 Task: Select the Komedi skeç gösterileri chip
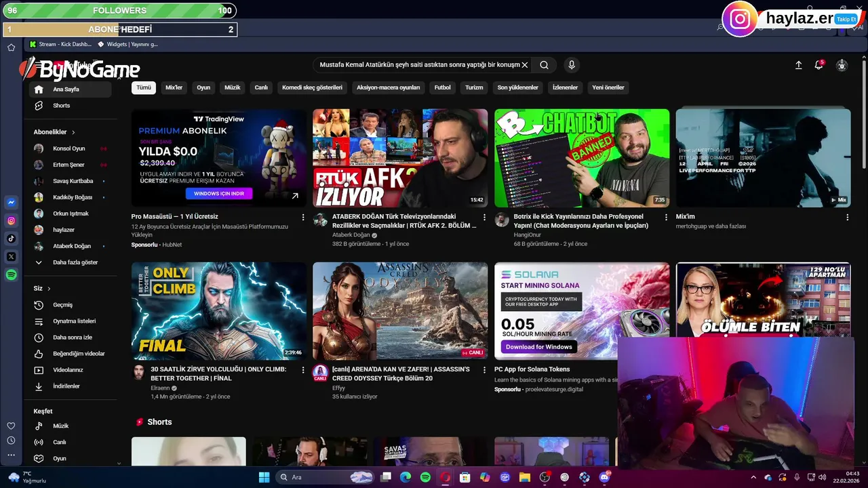point(312,87)
